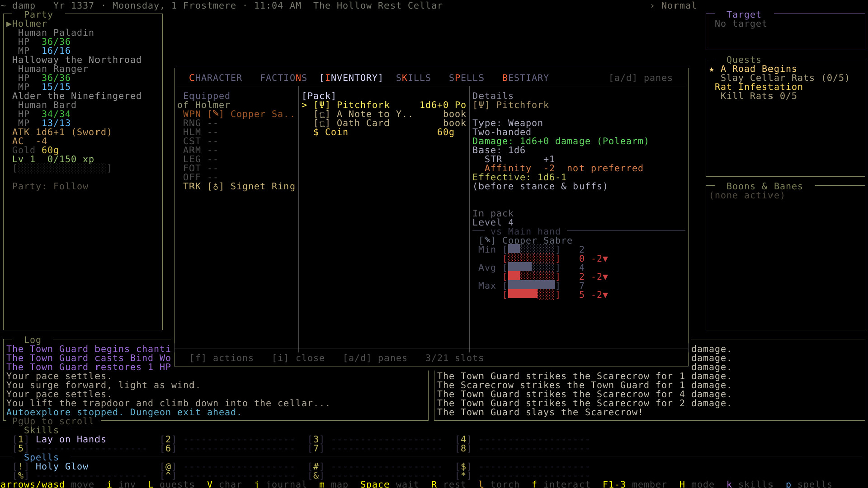This screenshot has height=488, width=868.
Task: Click the [a/d] panes footer hint
Action: click(x=375, y=358)
